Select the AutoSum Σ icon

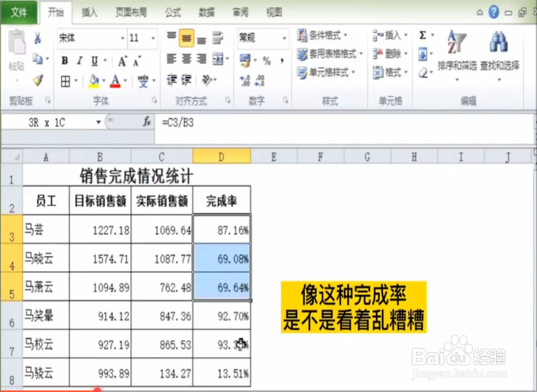(424, 35)
